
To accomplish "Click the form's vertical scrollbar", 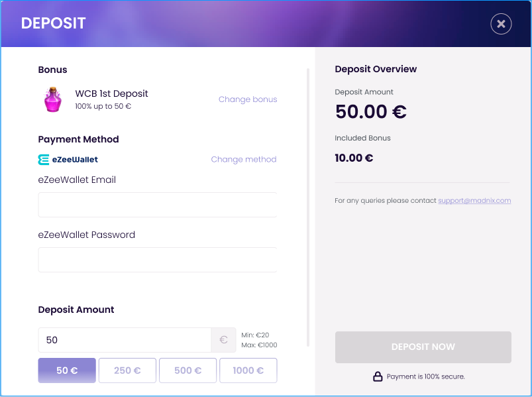I will [x=308, y=207].
